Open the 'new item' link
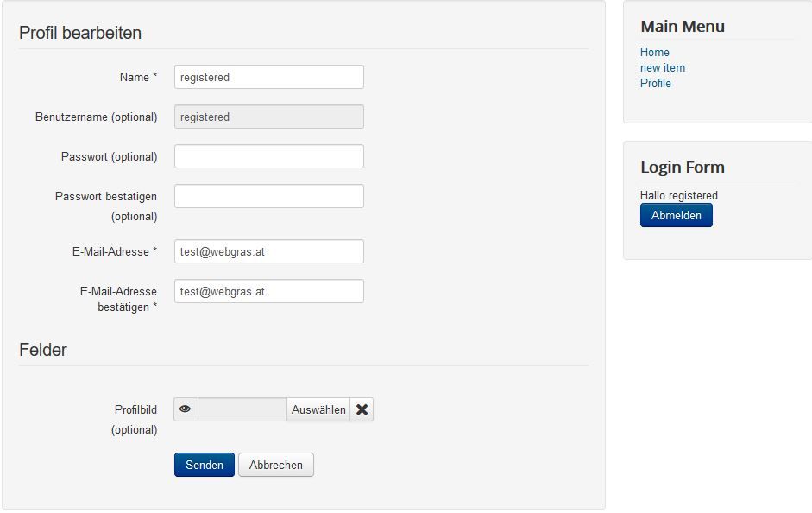 [x=662, y=67]
